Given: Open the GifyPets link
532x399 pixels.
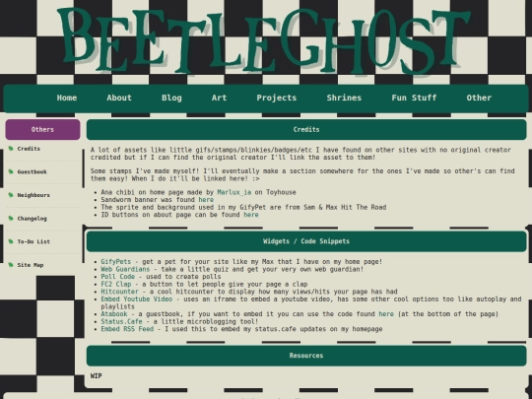Looking at the screenshot, I should (x=115, y=262).
